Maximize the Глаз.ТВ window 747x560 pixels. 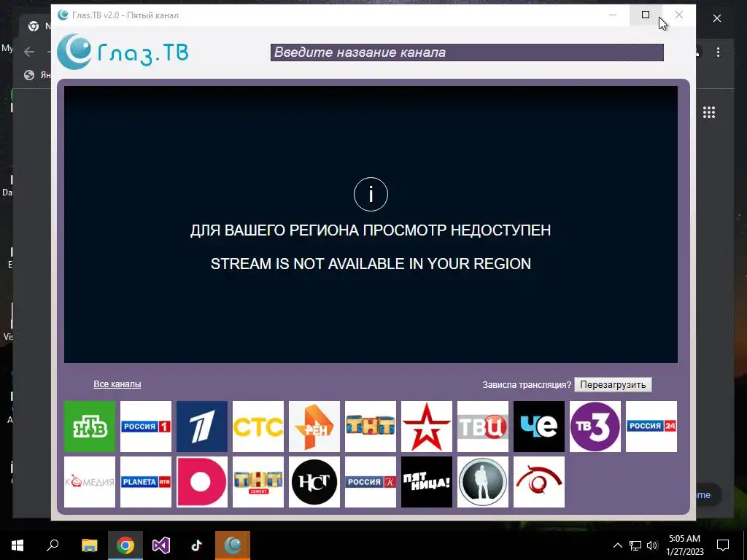[646, 15]
